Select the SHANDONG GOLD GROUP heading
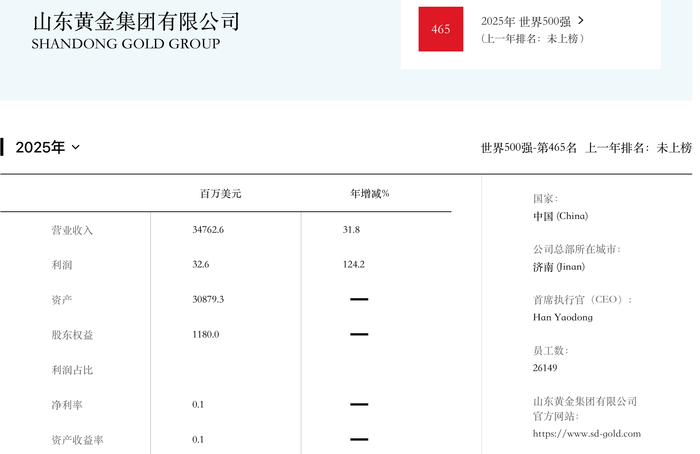This screenshot has height=454, width=700. coord(126,44)
